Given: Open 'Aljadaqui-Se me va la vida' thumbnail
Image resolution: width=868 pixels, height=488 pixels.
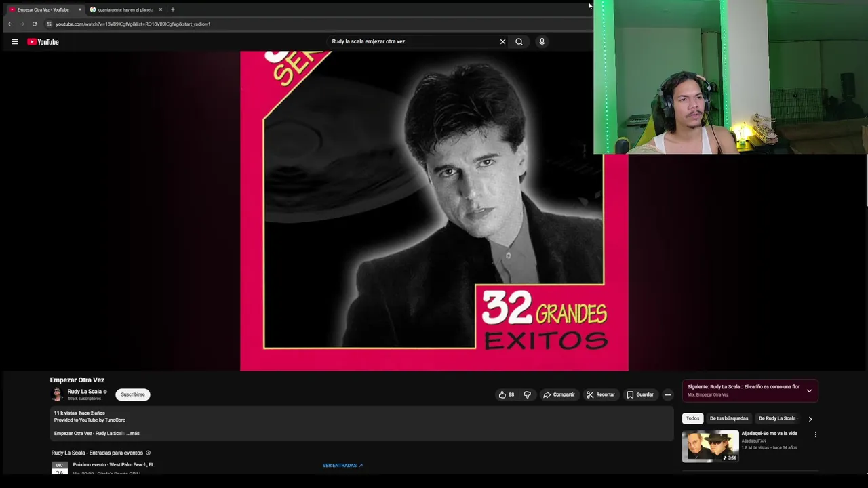Looking at the screenshot, I should point(710,446).
